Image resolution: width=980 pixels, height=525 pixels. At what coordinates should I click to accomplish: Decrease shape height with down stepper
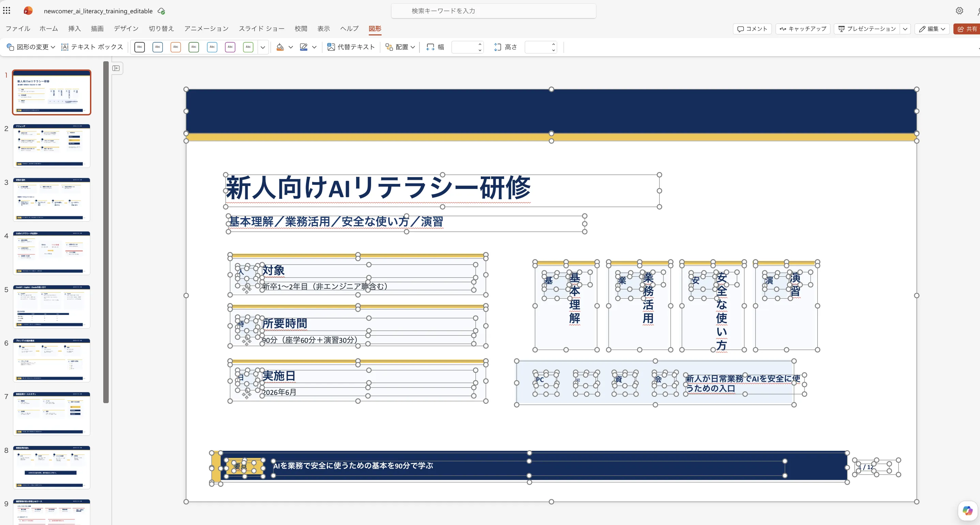coord(553,50)
